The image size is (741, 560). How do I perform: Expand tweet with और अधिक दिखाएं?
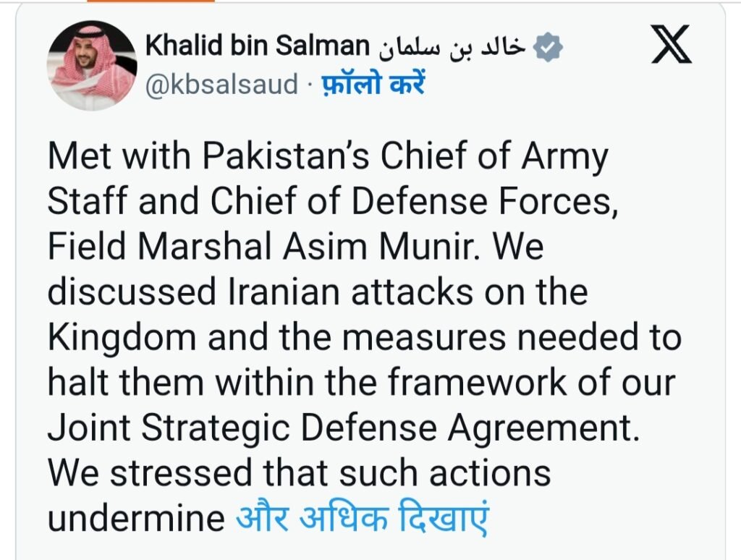363,517
